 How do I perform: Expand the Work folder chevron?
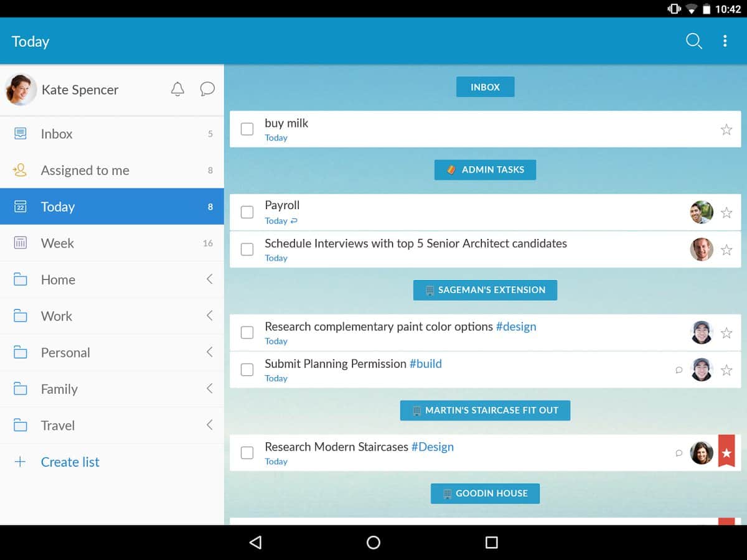pyautogui.click(x=210, y=315)
